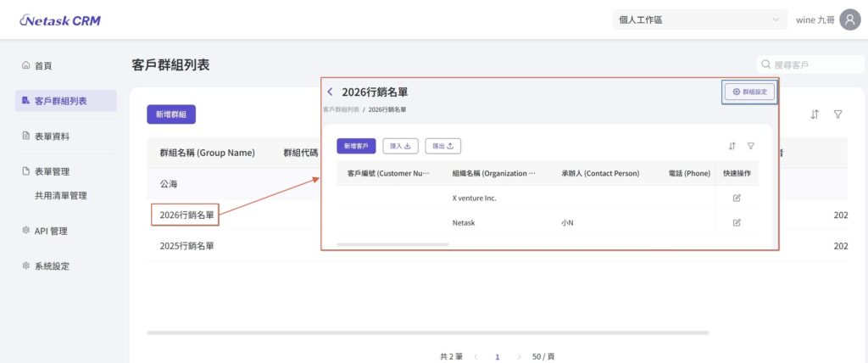Edit the X venture Inc. row via quick action icon
The height and width of the screenshot is (363, 868).
pos(736,198)
